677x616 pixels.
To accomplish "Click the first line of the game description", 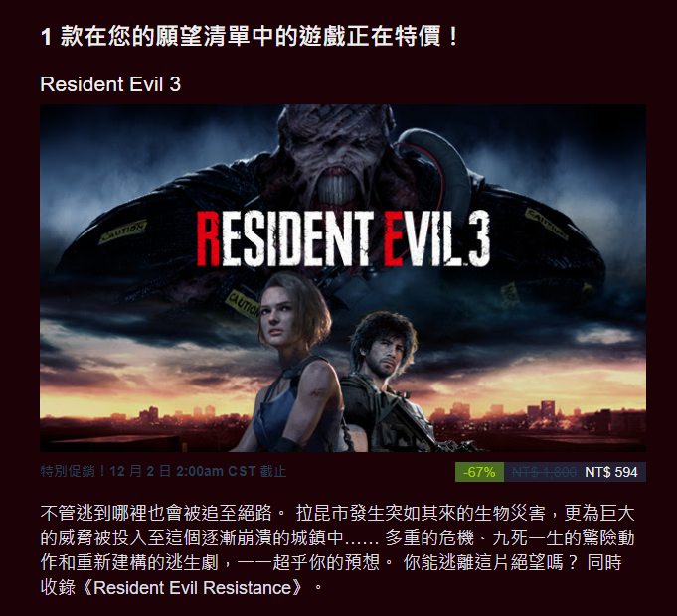I will [x=337, y=514].
